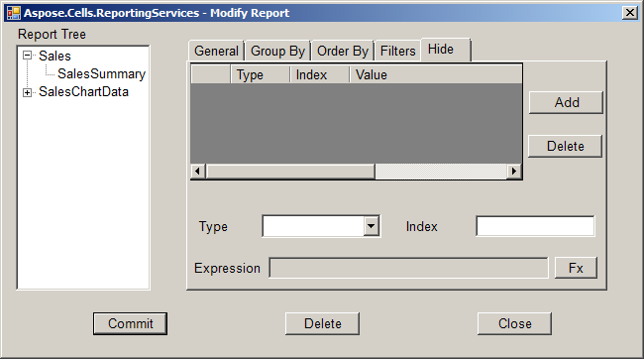Click the Value column header
Image resolution: width=644 pixels, height=359 pixels.
[435, 74]
